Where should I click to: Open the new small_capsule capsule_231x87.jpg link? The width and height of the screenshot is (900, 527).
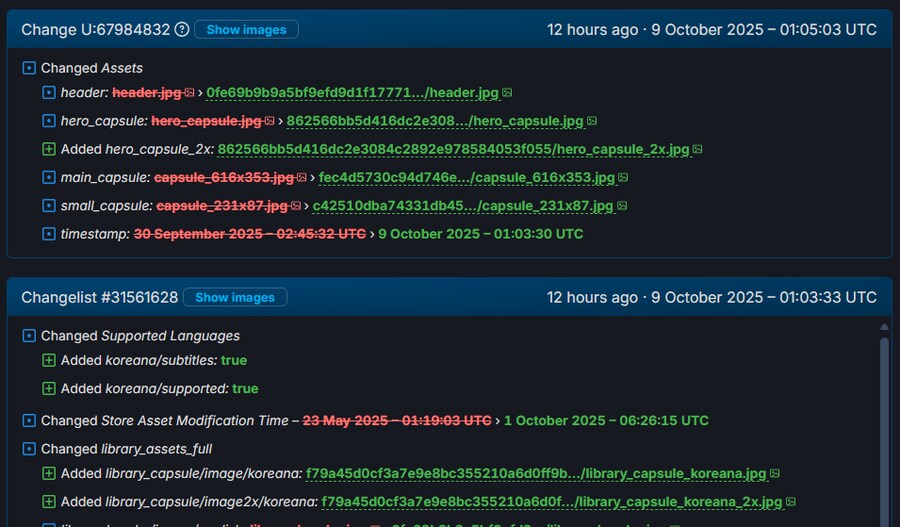click(462, 206)
